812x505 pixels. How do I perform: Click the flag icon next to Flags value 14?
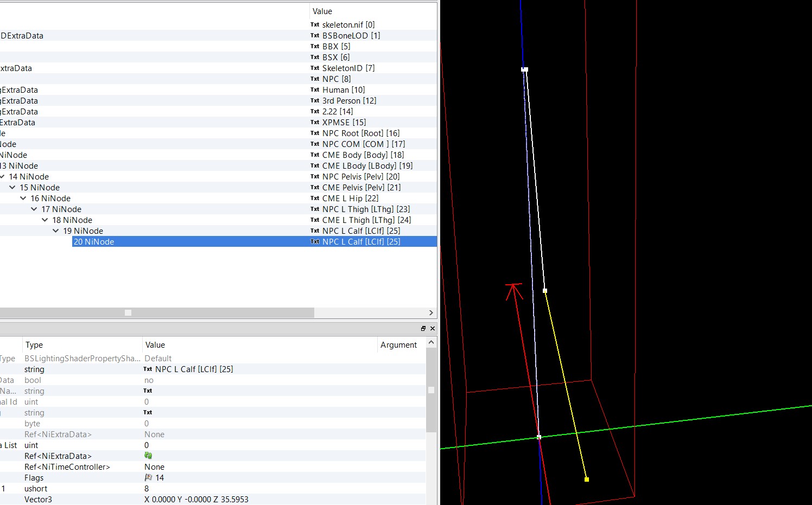tap(148, 477)
